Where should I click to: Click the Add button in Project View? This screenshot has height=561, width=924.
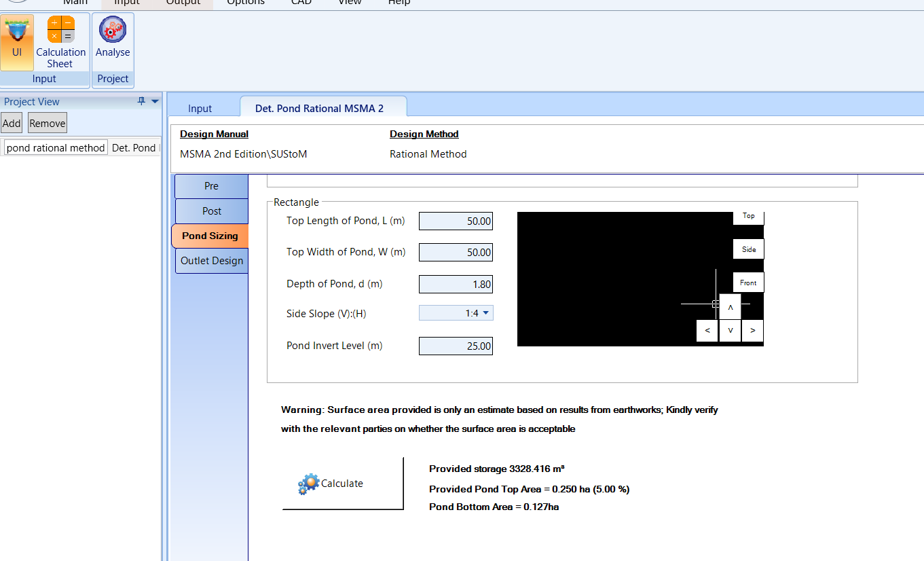(11, 122)
